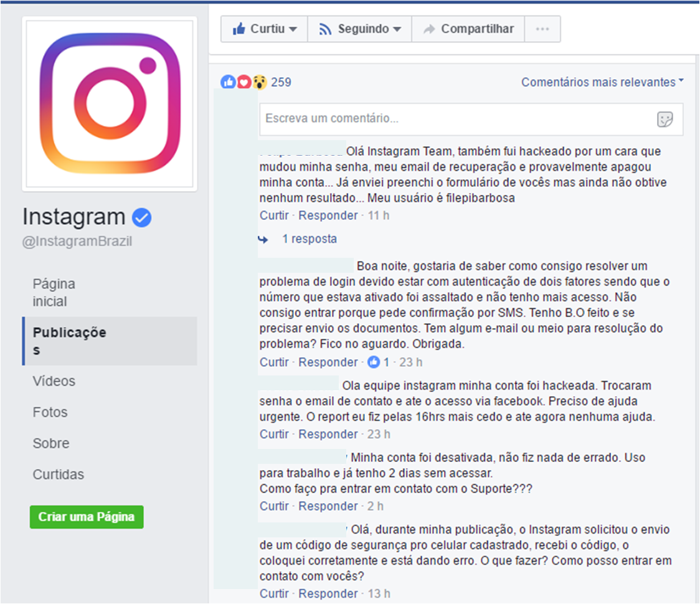
Task: Click the wow reaction emoji icon
Action: [x=259, y=82]
